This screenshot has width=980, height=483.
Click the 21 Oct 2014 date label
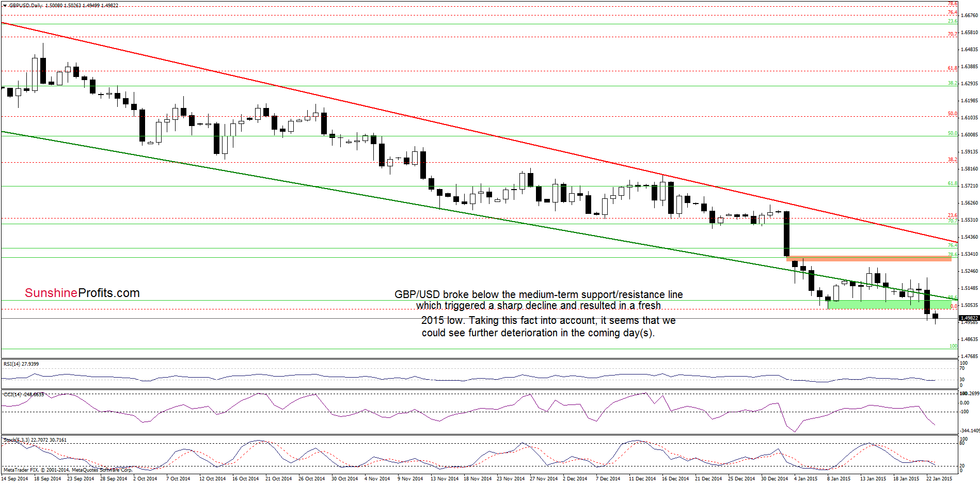(278, 479)
